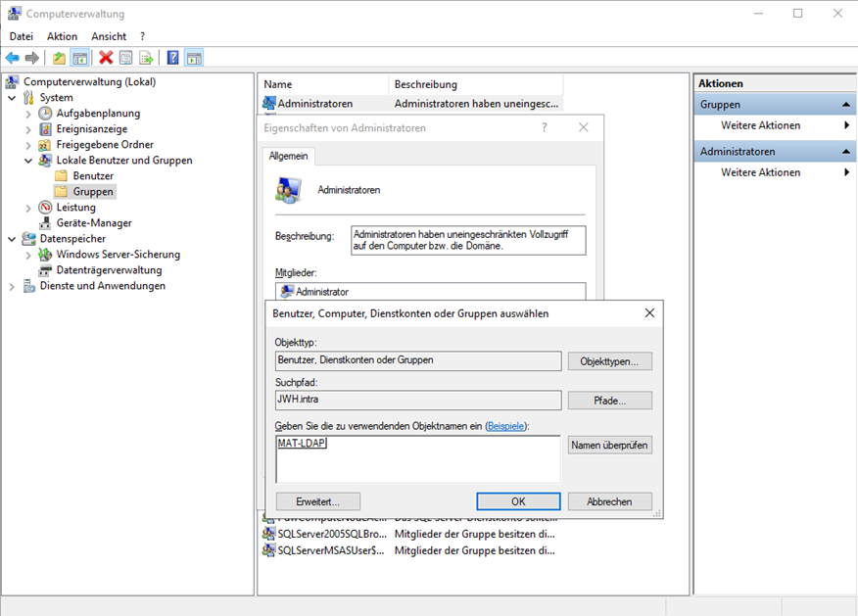Collapse the Administratoren section in Aktionen
The image size is (858, 616).
[846, 152]
